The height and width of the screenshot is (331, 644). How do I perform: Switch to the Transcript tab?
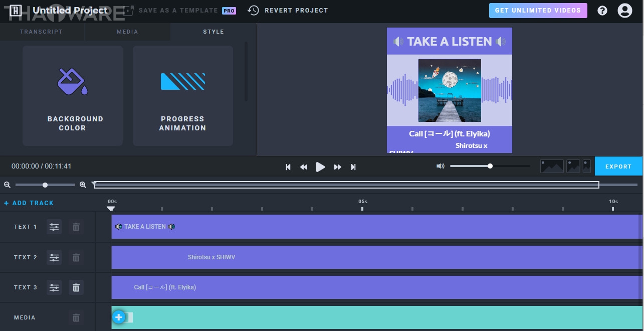[42, 32]
